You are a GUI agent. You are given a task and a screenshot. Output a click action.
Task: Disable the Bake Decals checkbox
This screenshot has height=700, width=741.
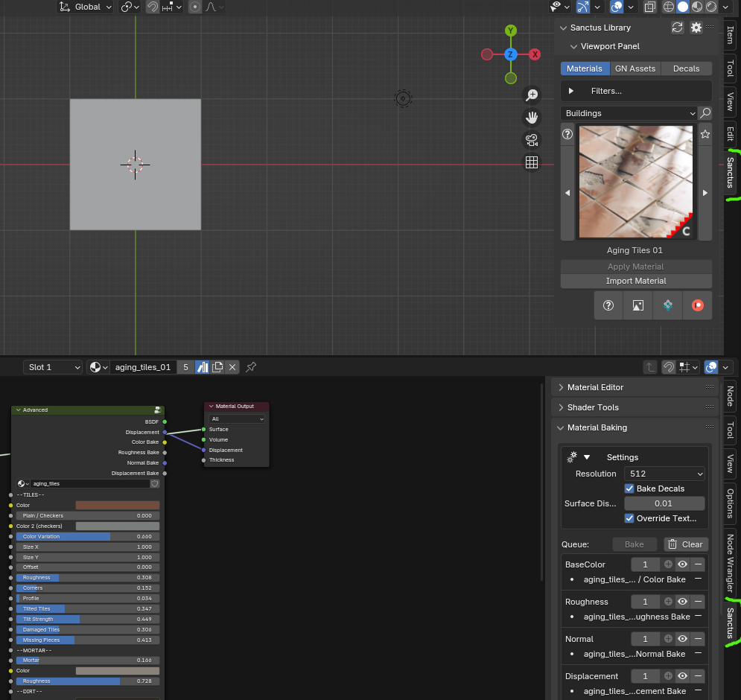[629, 489]
